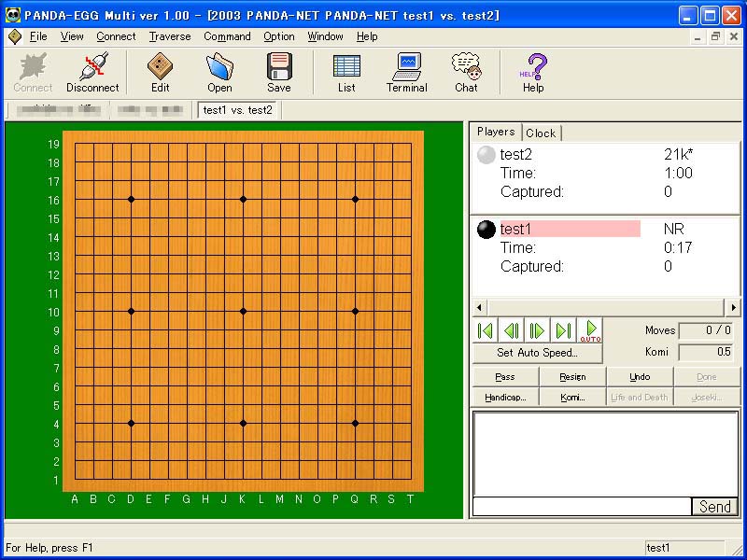Screen dimensions: 747x560
Task: Click the chat message input field
Action: pyautogui.click(x=582, y=506)
